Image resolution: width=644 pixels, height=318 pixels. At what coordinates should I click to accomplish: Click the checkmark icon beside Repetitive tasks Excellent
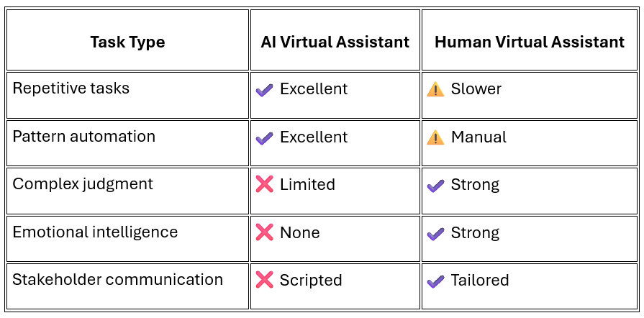[x=264, y=89]
